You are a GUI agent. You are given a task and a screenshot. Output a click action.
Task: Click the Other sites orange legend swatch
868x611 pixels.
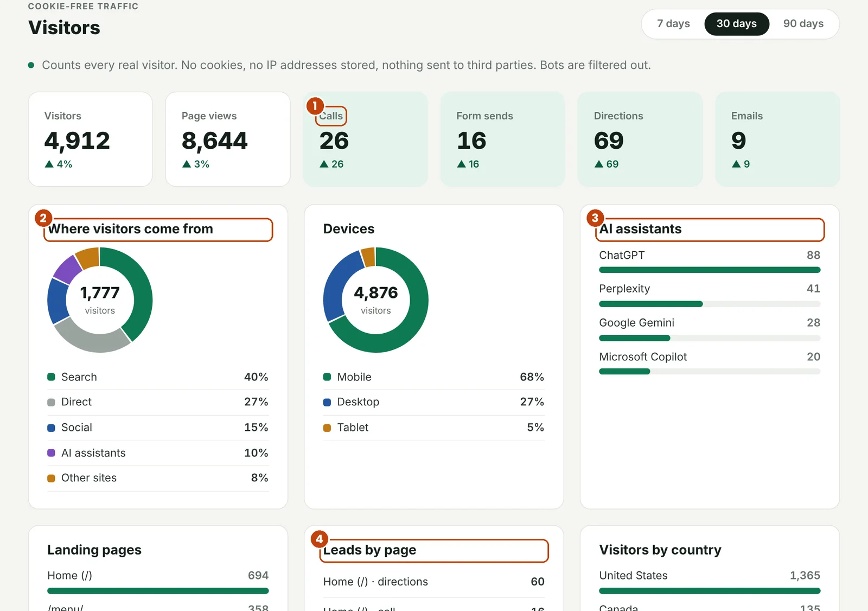click(x=52, y=478)
